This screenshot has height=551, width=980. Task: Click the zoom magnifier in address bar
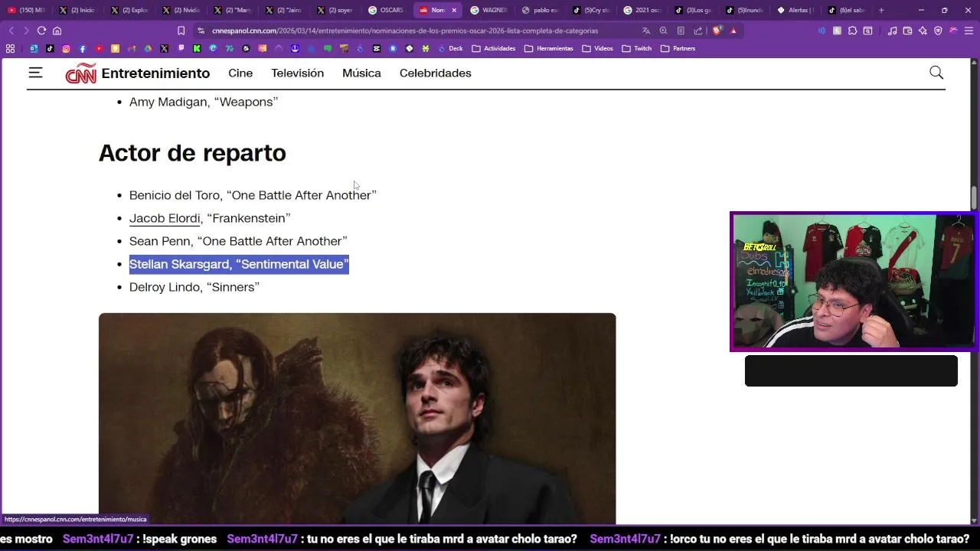pos(663,31)
